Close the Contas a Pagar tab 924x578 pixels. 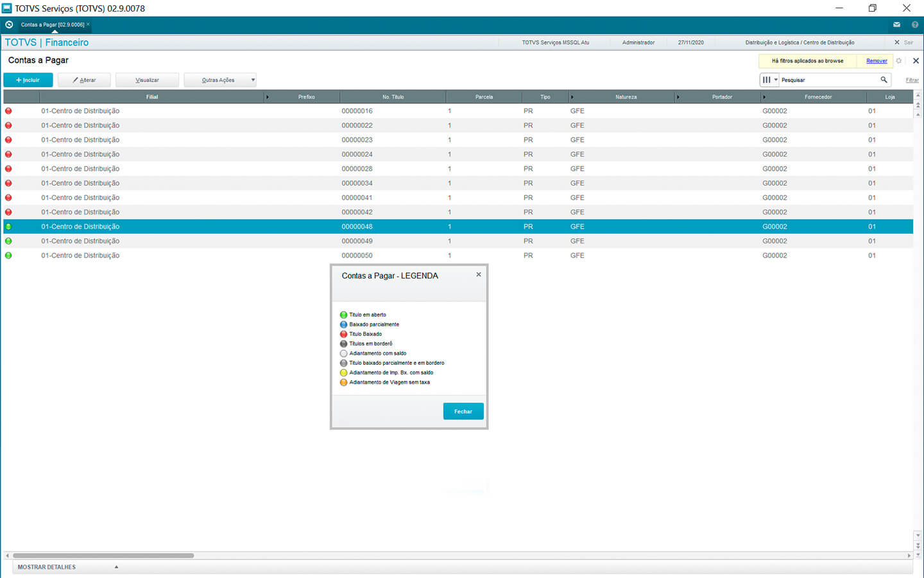pyautogui.click(x=88, y=24)
